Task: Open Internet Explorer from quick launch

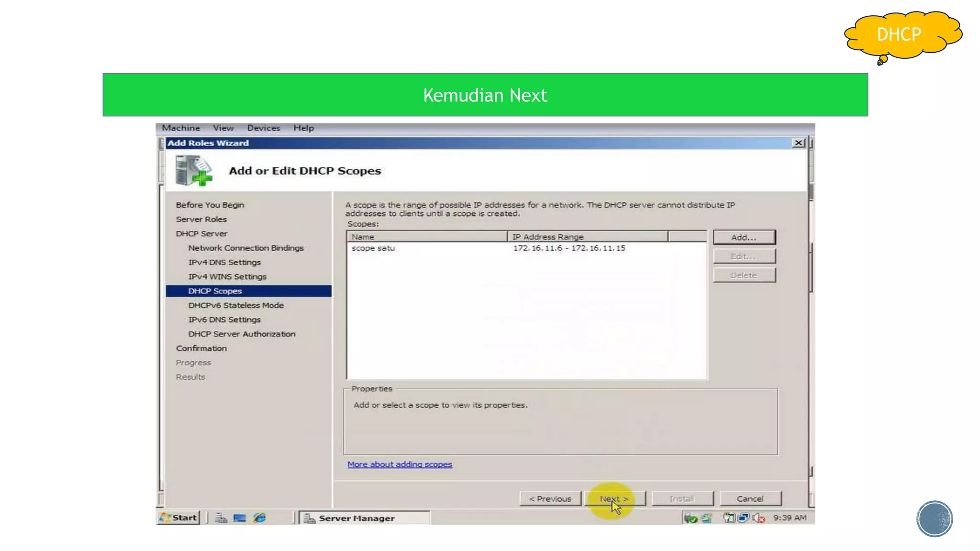Action: point(259,518)
